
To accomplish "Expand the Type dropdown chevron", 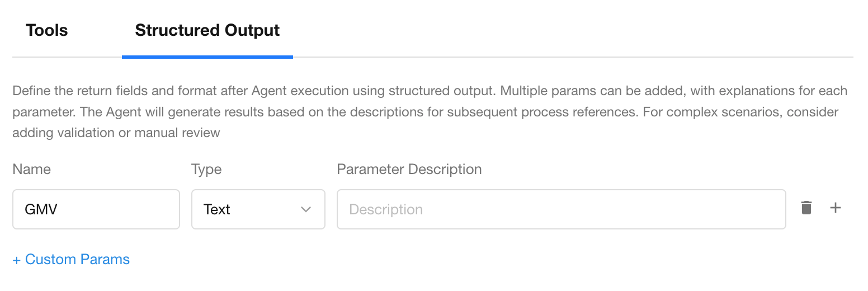I will pos(305,209).
